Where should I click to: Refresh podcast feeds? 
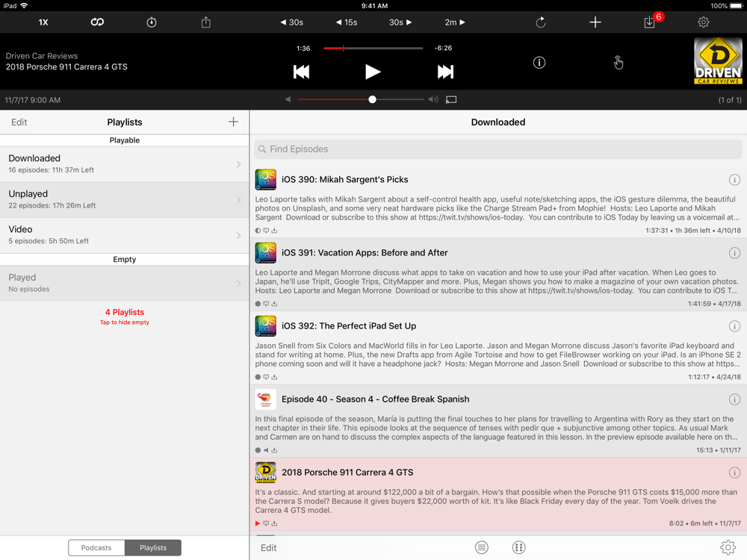pos(541,22)
